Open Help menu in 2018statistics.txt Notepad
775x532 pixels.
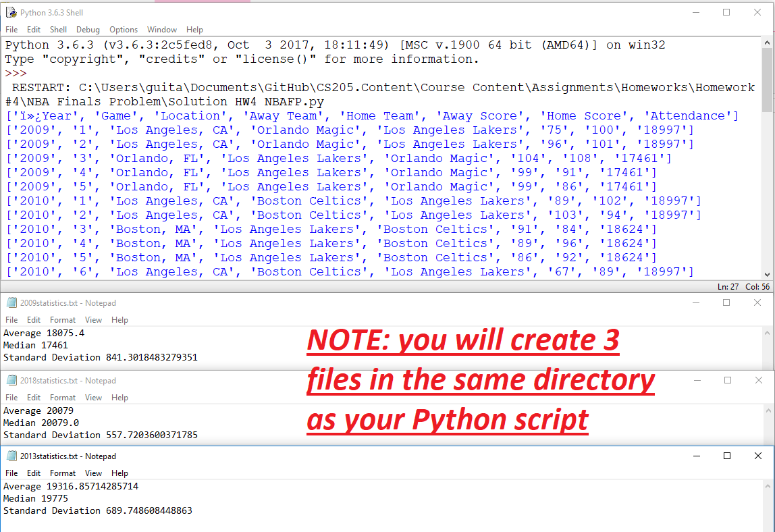click(x=119, y=398)
